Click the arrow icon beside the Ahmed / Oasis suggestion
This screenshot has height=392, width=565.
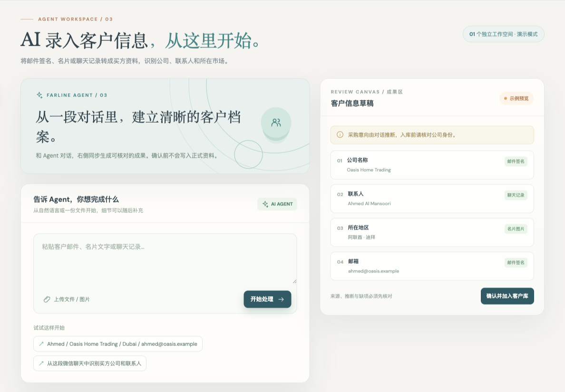coord(41,344)
